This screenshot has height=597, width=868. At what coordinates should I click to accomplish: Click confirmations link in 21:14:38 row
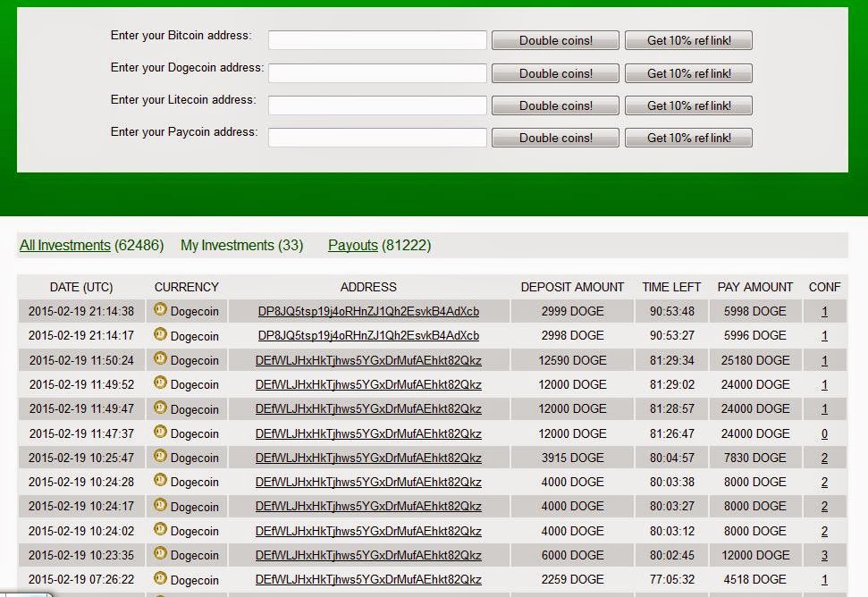click(x=824, y=312)
